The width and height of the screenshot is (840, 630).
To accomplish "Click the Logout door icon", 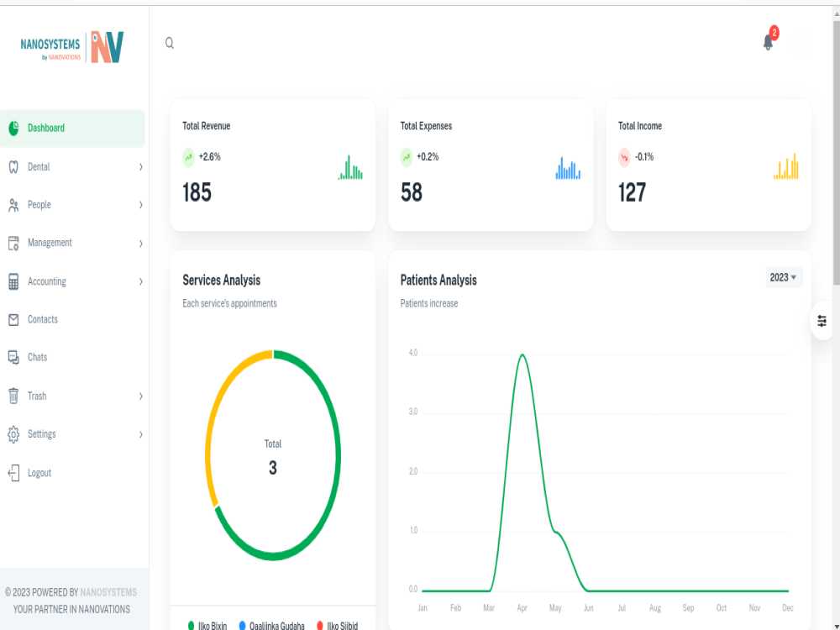I will (14, 473).
